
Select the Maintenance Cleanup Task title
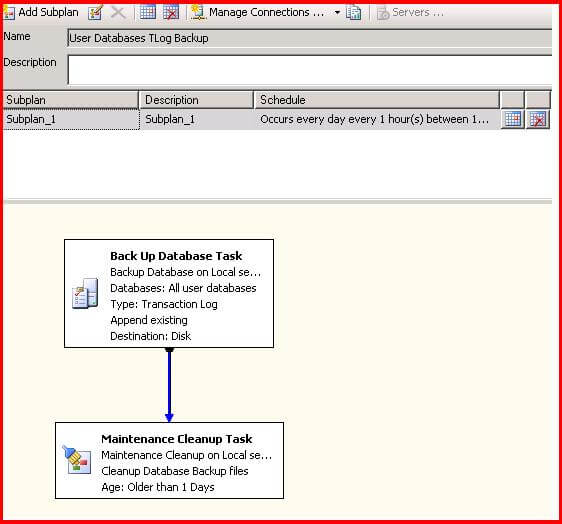[177, 439]
